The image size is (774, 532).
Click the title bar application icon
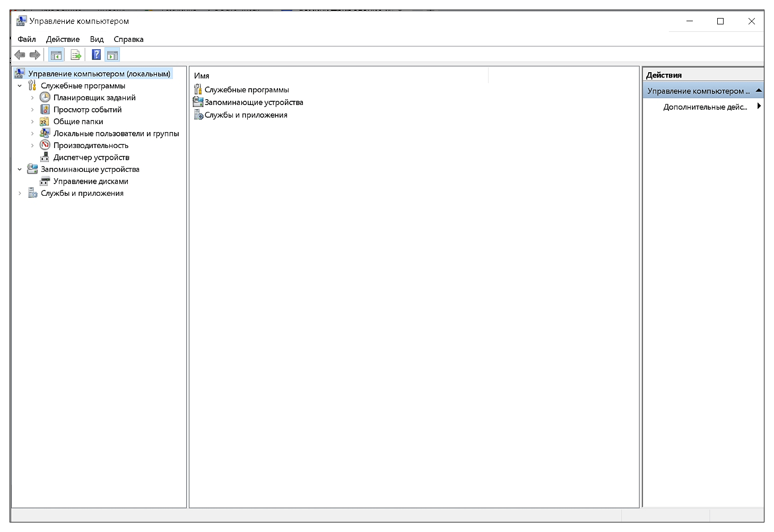[x=21, y=21]
